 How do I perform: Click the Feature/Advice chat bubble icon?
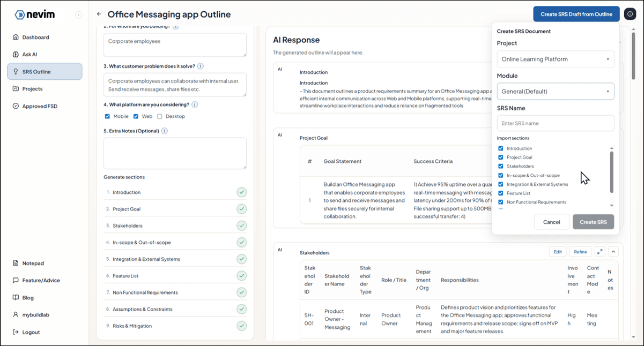click(14, 280)
